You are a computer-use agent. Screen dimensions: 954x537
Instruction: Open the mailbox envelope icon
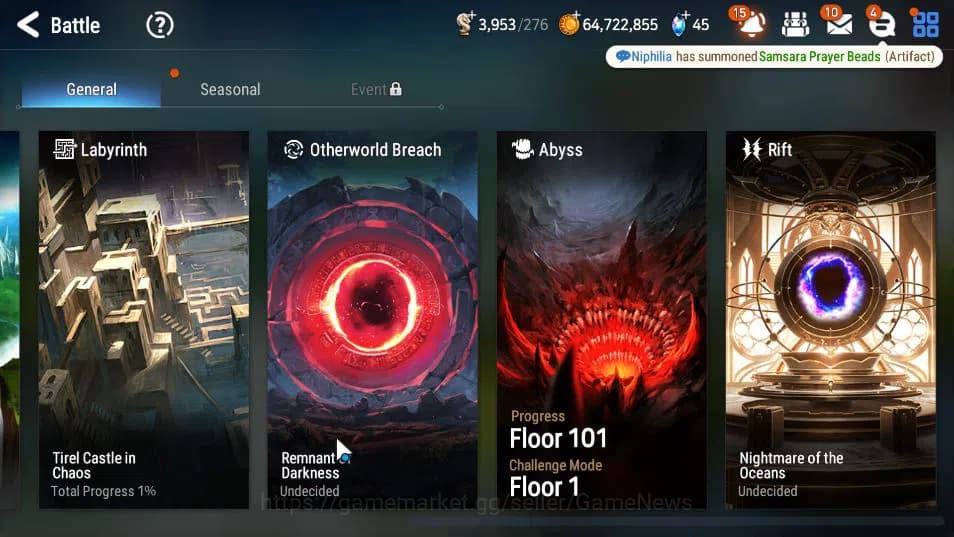pyautogui.click(x=838, y=24)
